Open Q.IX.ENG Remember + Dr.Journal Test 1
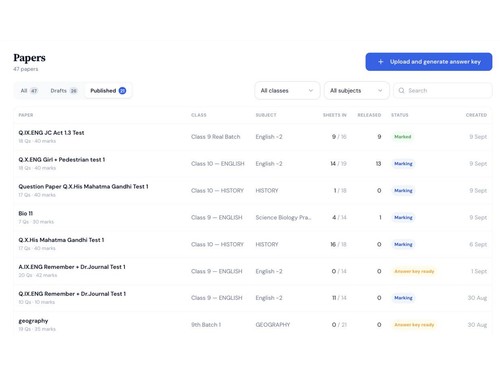This screenshot has height=375, width=500. [72, 294]
